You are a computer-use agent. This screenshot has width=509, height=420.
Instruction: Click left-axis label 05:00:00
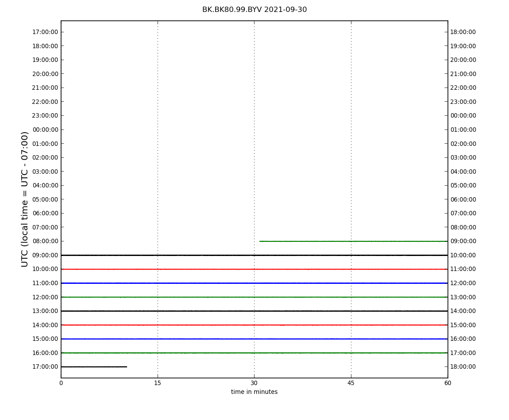pos(45,199)
